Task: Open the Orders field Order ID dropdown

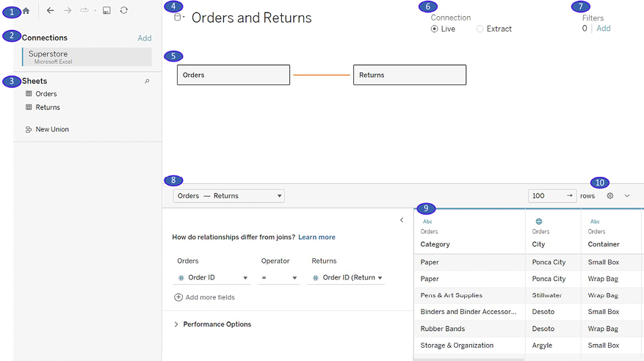Action: (211, 278)
